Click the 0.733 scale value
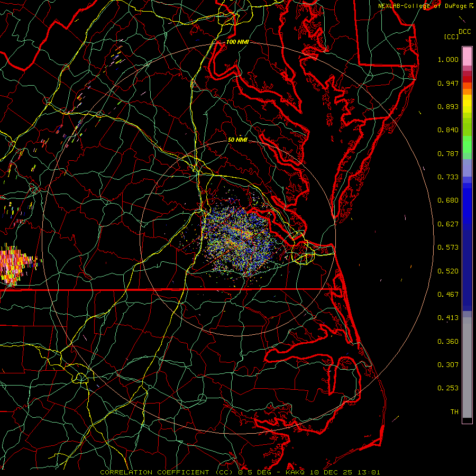Viewport: 476px width, 476px height. [448, 177]
